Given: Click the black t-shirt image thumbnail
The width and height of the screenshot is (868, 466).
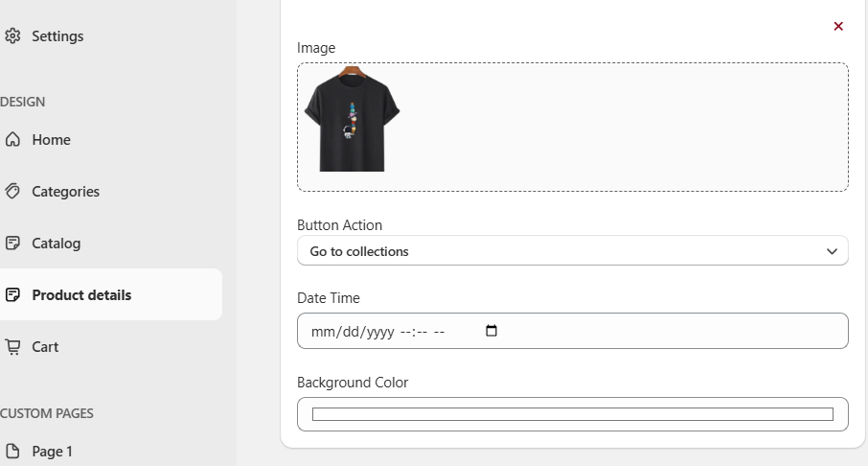Looking at the screenshot, I should point(352,119).
